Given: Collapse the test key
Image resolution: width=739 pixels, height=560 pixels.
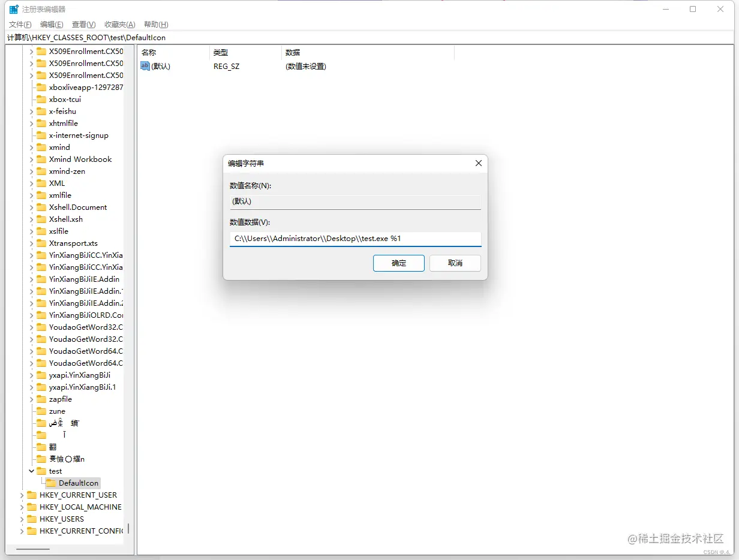Looking at the screenshot, I should [x=32, y=471].
